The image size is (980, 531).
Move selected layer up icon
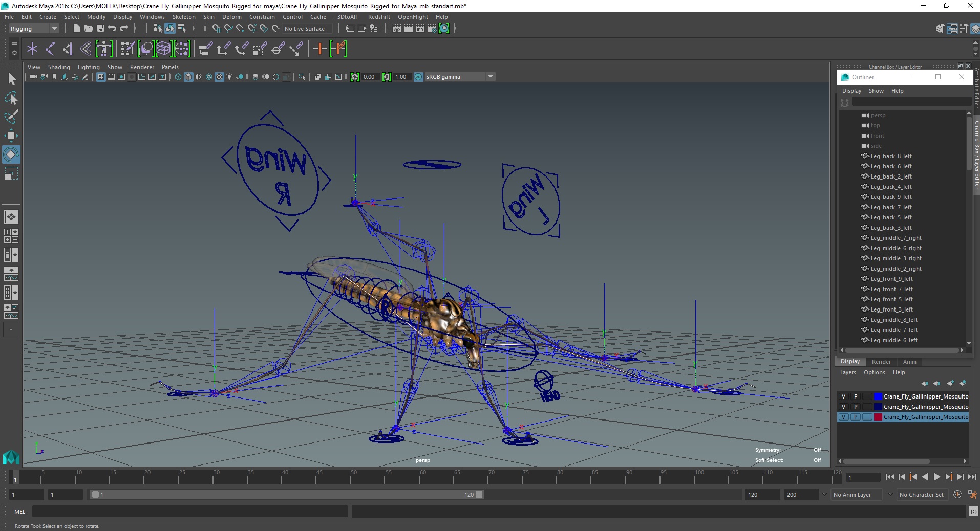pos(925,383)
